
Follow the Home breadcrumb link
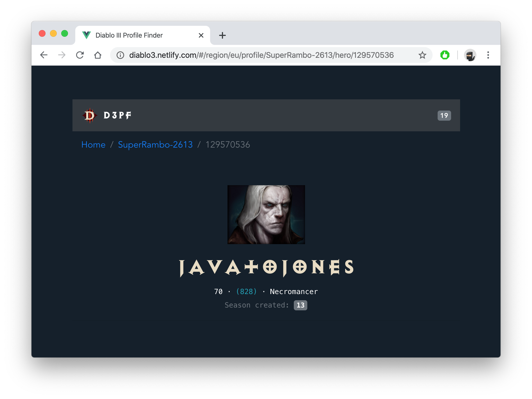click(x=93, y=145)
